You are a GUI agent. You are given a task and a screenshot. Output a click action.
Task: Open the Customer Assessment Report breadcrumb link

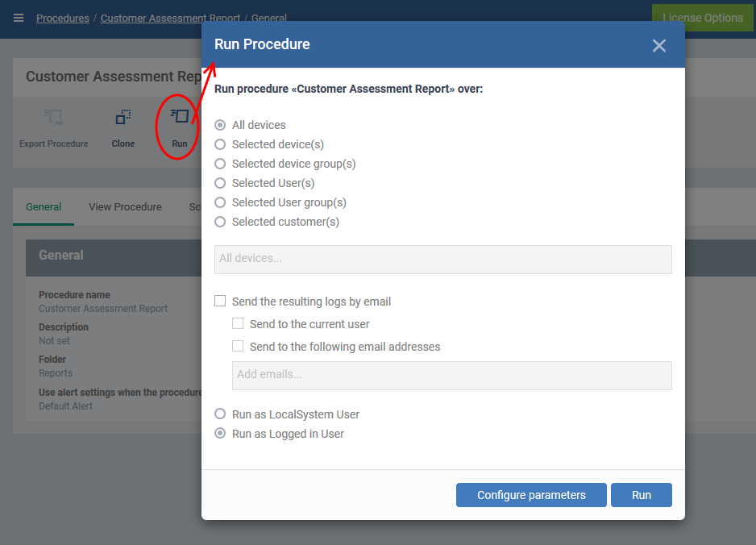(x=170, y=18)
